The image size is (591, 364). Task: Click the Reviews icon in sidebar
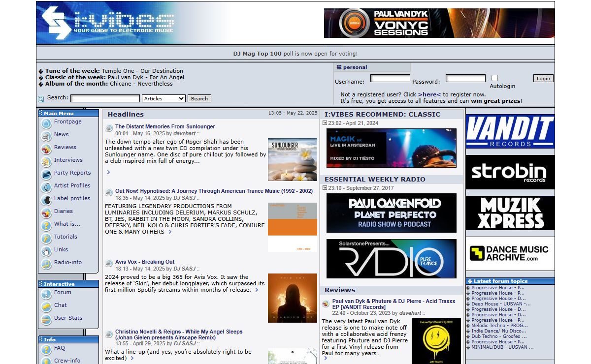pyautogui.click(x=46, y=149)
